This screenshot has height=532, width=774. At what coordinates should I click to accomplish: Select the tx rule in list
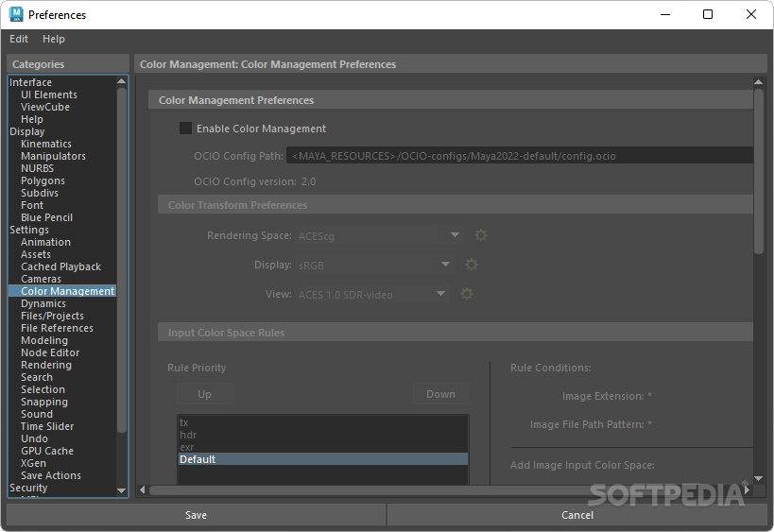point(323,422)
